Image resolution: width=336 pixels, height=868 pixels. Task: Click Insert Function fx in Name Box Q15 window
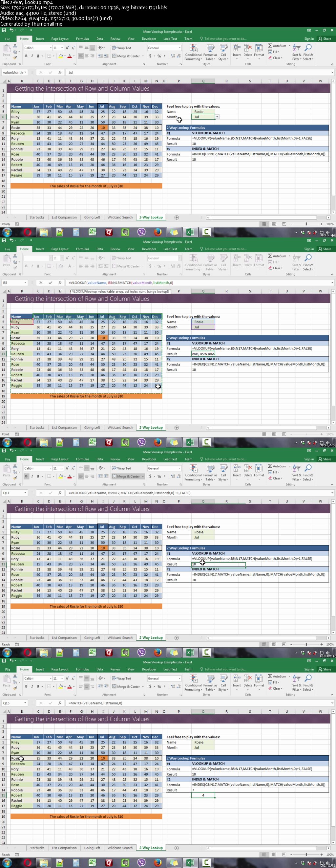[x=60, y=703]
